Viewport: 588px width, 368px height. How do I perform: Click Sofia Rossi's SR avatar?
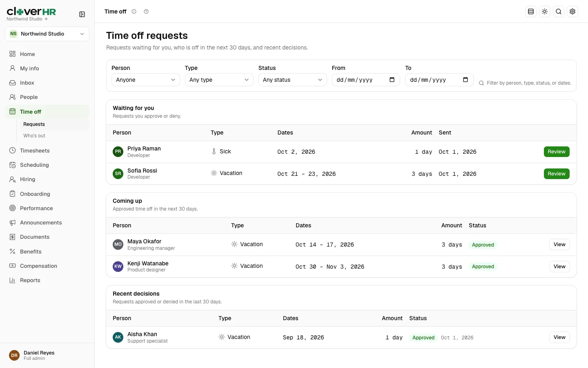coord(118,174)
